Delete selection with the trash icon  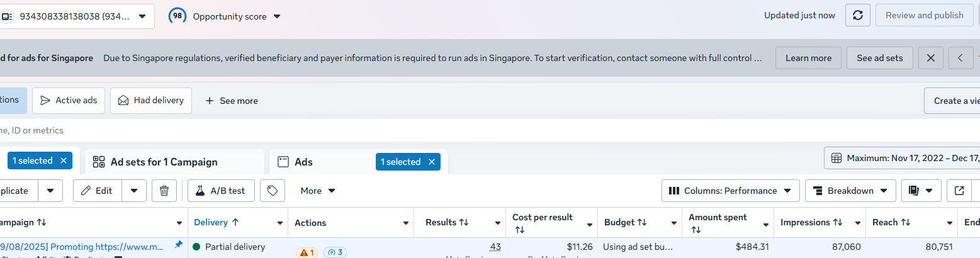164,191
